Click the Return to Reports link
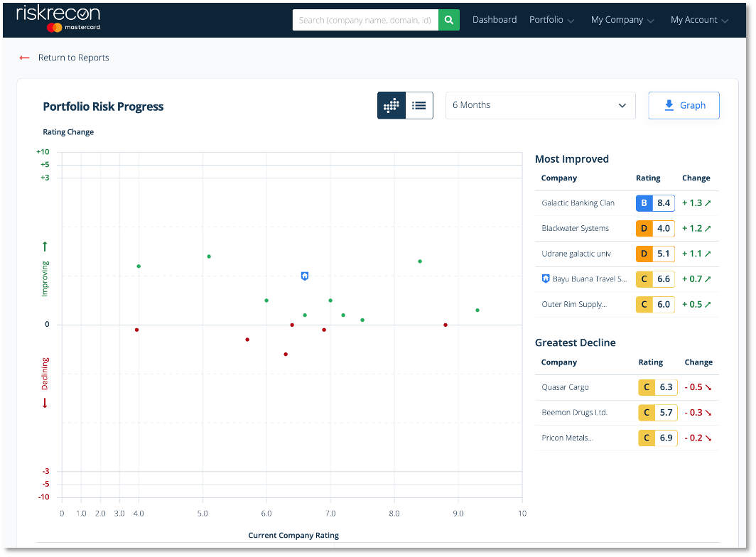This screenshot has width=756, height=557. coord(73,58)
